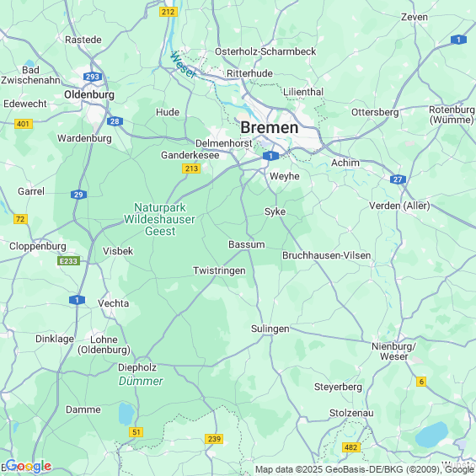Click the route 213 yellow shield
The width and height of the screenshot is (476, 476).
point(191,168)
